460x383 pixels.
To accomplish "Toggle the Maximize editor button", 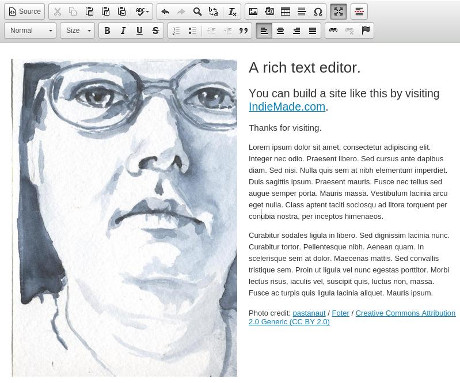I will point(338,12).
